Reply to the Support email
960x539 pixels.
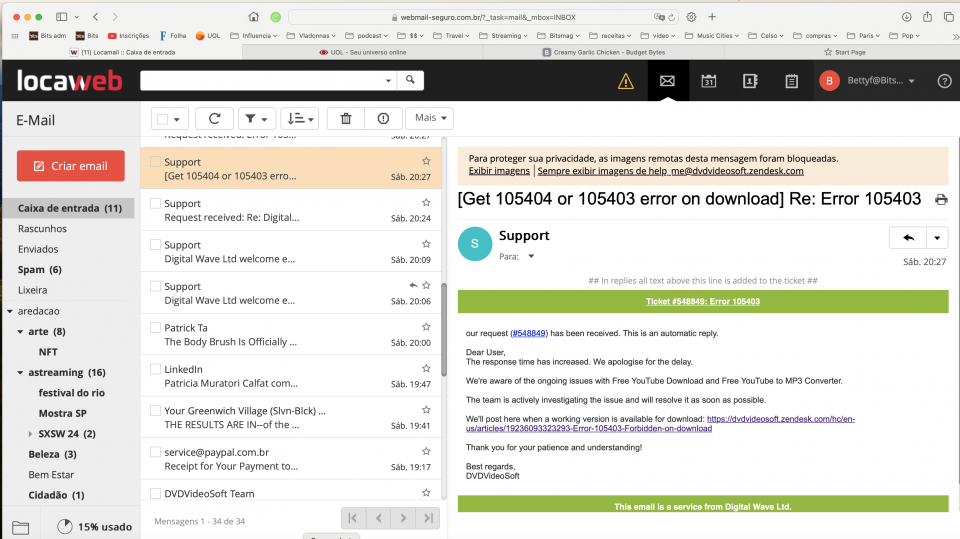(908, 238)
